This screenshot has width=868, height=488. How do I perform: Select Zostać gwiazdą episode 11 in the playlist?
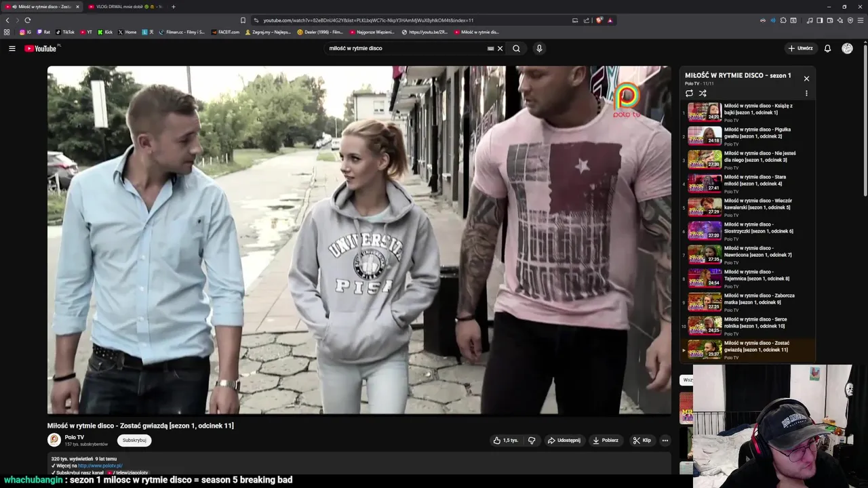click(x=747, y=349)
